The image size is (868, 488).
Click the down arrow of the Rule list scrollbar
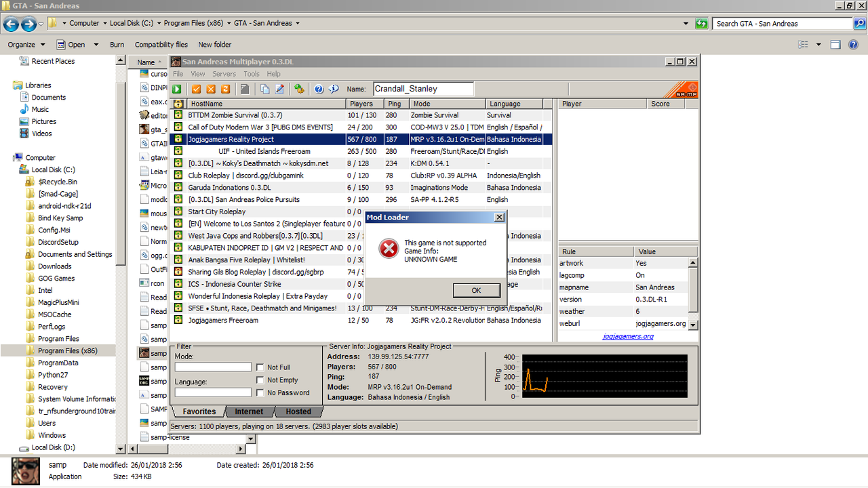(693, 325)
